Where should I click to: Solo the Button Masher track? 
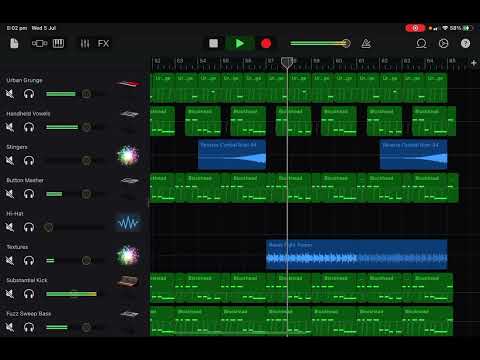click(29, 194)
